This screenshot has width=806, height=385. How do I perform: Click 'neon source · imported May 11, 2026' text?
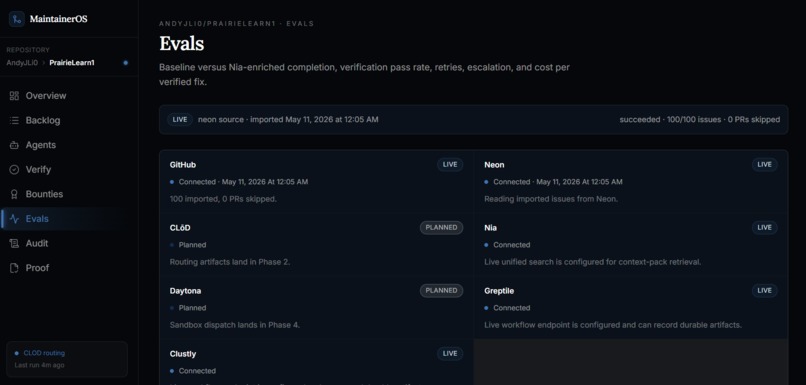click(x=288, y=120)
